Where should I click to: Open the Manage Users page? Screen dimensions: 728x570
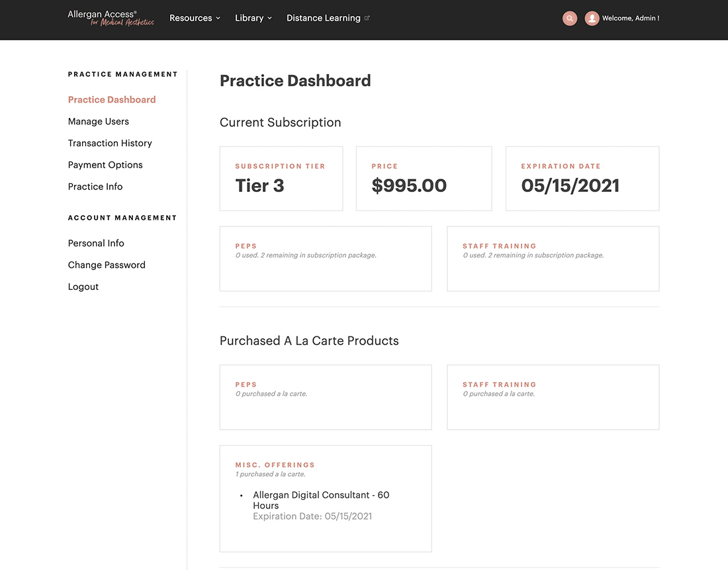coord(99,121)
